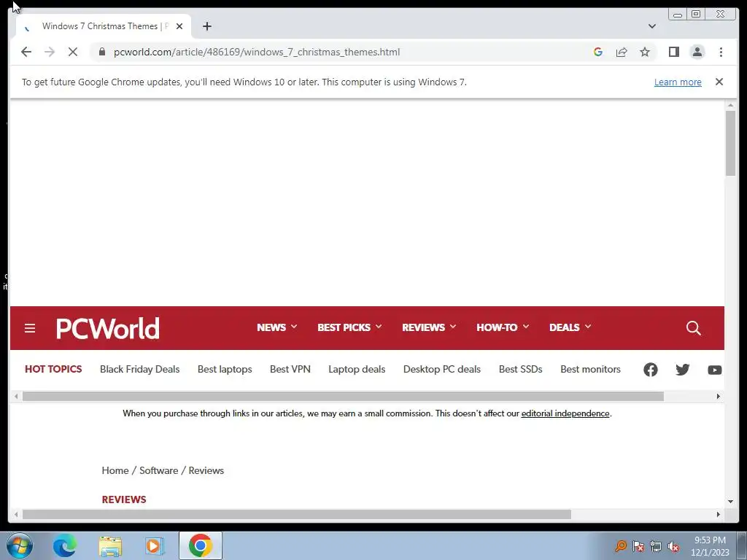The height and width of the screenshot is (560, 747).
Task: Expand the How-To menu
Action: pos(503,327)
